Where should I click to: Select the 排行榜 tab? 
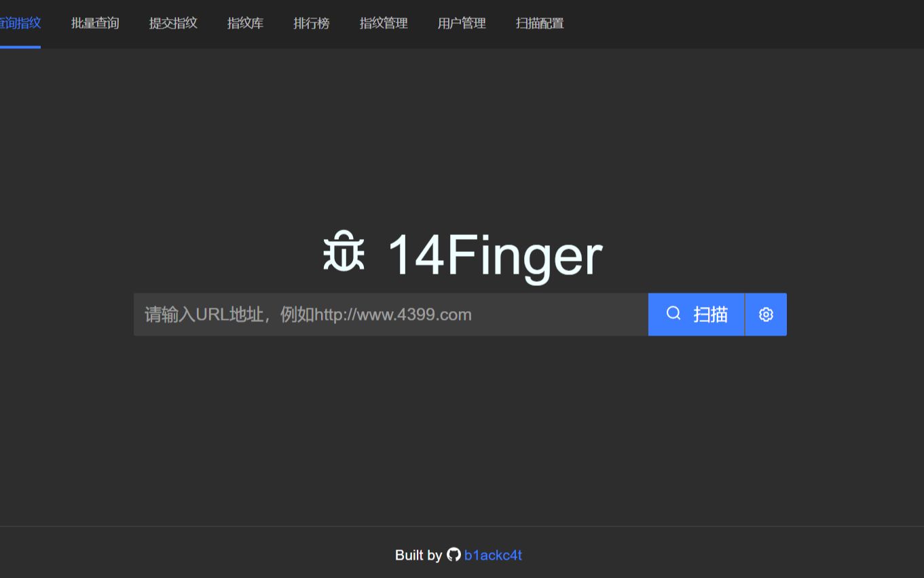tap(312, 23)
